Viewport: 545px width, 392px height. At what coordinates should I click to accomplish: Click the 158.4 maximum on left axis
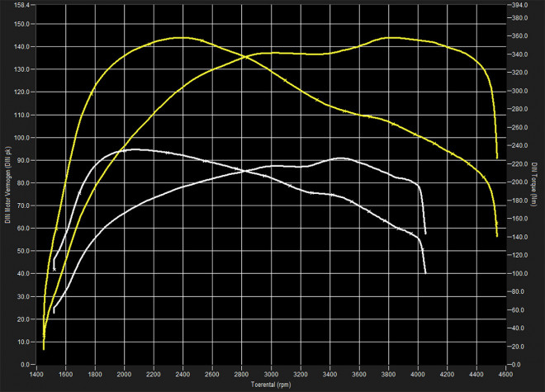[x=22, y=5]
